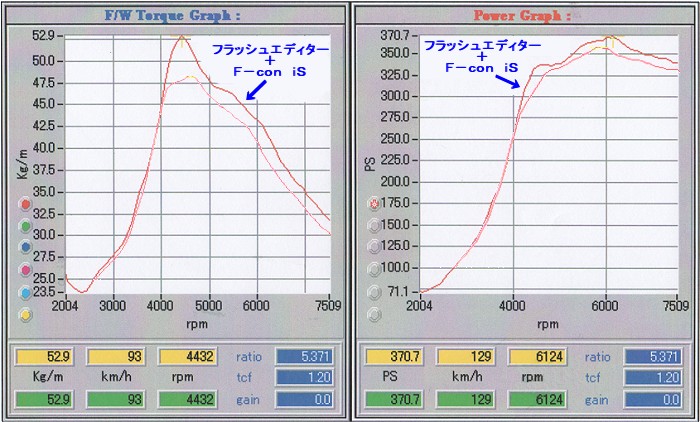Select the green 370.7 PS power field

[394, 399]
